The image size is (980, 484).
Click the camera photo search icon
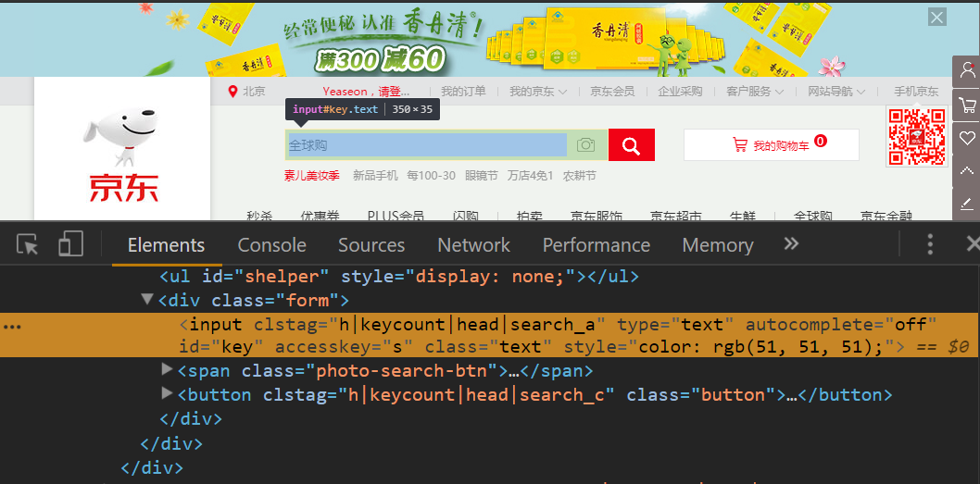point(585,145)
